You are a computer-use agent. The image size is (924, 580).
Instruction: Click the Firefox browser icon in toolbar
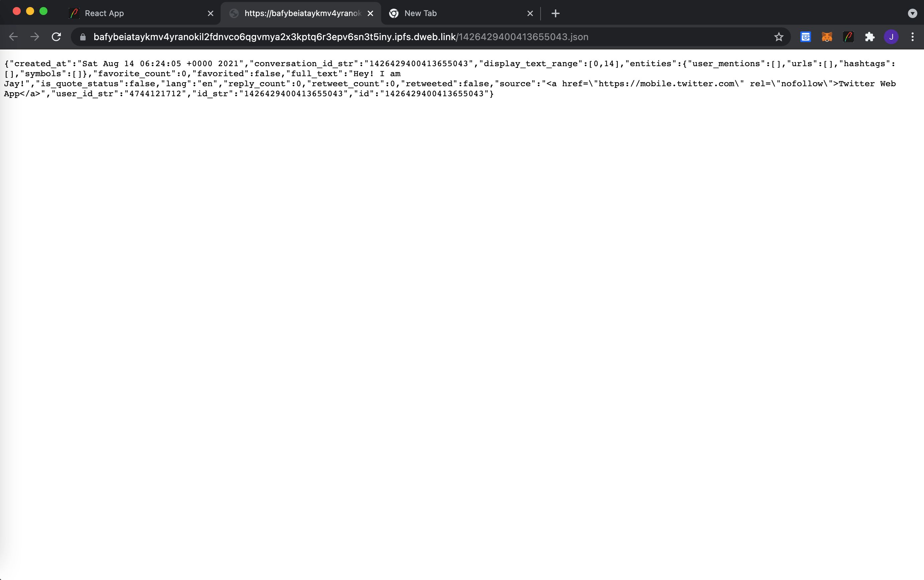coord(827,37)
